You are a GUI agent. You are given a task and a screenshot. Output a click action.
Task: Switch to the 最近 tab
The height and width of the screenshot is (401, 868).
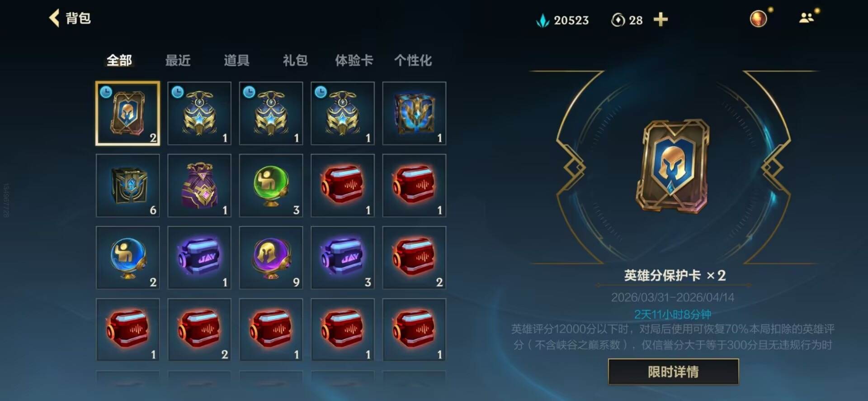[x=178, y=60]
